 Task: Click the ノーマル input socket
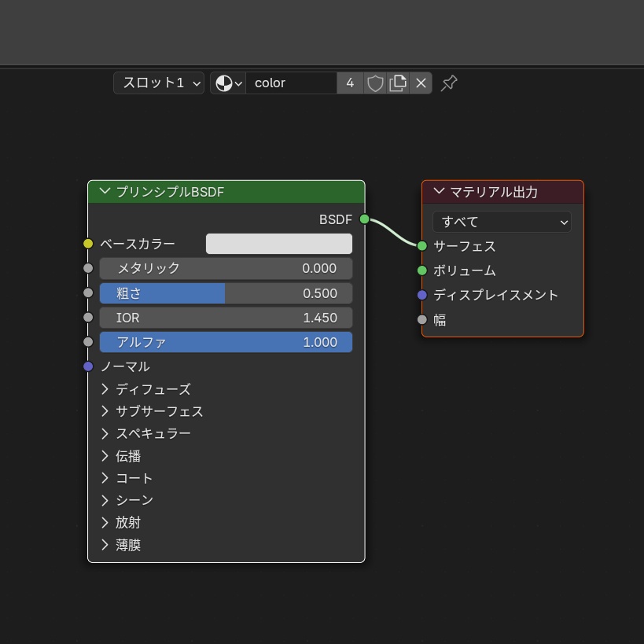[89, 366]
